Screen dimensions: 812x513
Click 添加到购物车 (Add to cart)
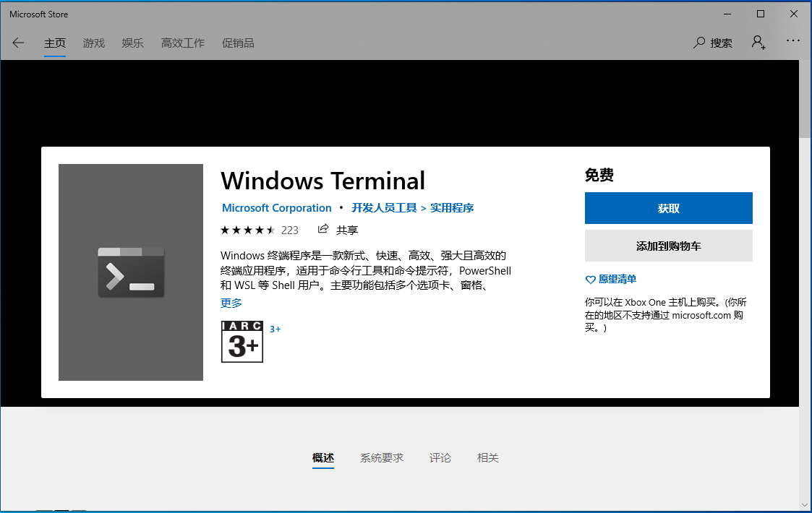click(x=668, y=246)
